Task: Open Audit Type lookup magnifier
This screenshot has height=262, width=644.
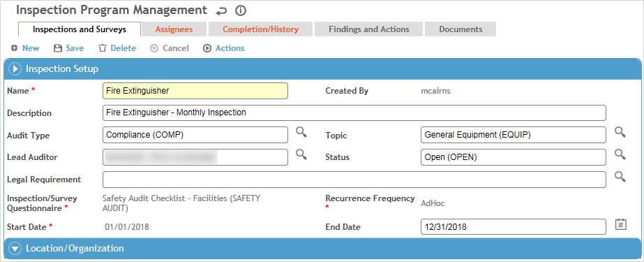Action: pos(301,132)
